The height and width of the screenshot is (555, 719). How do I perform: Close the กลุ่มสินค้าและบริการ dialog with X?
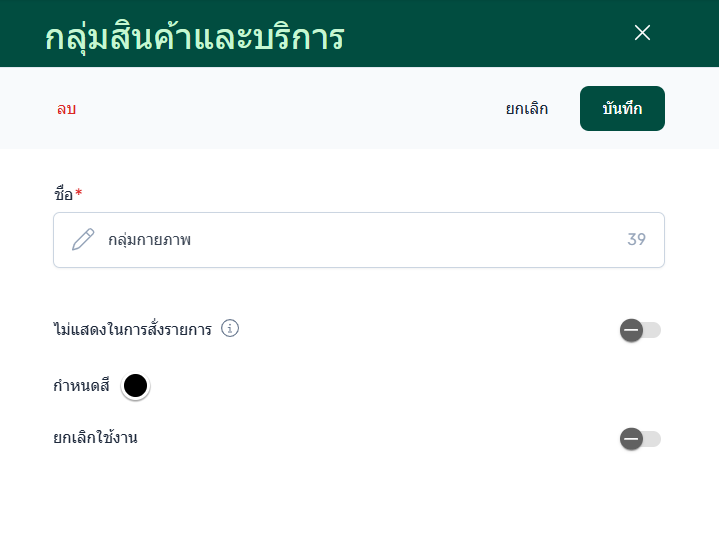642,33
